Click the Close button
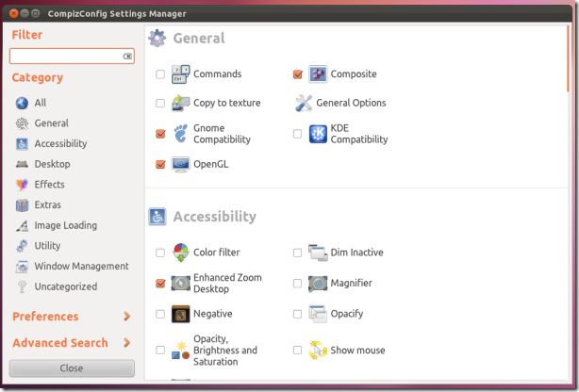The height and width of the screenshot is (392, 579). (x=72, y=368)
